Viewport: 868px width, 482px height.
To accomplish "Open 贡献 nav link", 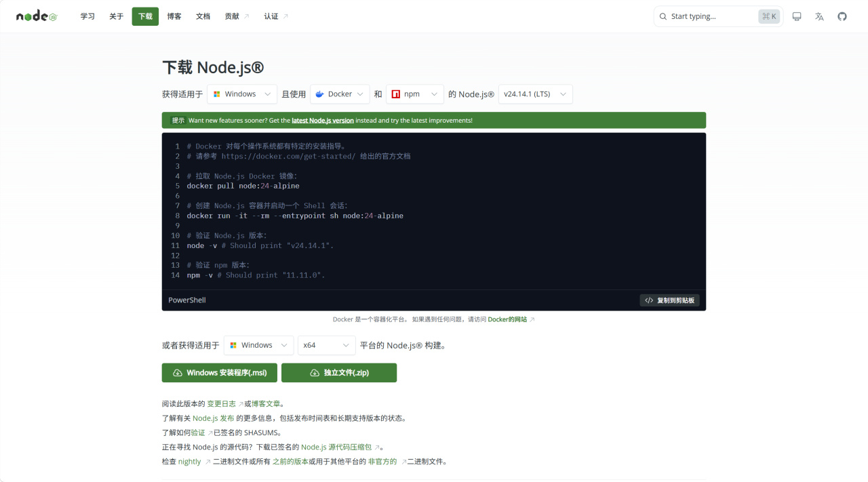I will pyautogui.click(x=237, y=16).
